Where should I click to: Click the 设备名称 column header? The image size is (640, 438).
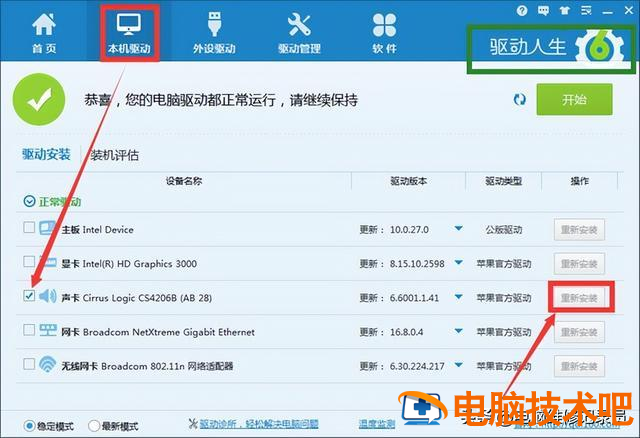coord(184,181)
